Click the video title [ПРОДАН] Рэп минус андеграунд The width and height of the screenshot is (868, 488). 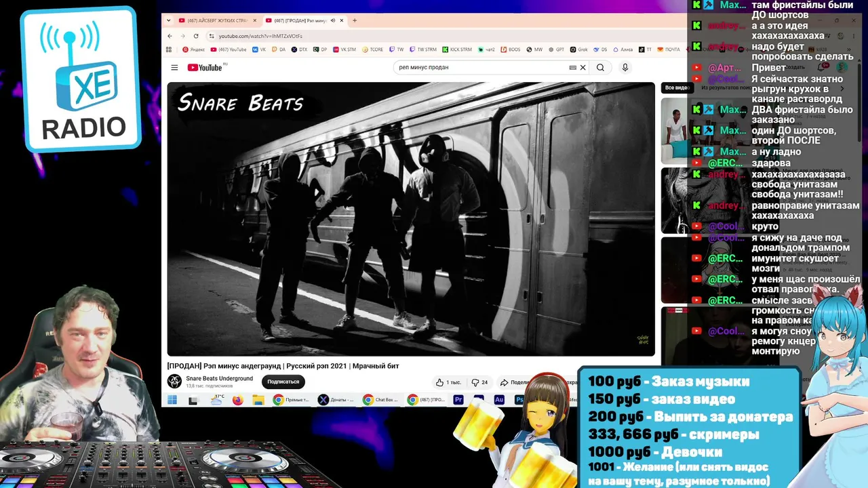point(283,366)
